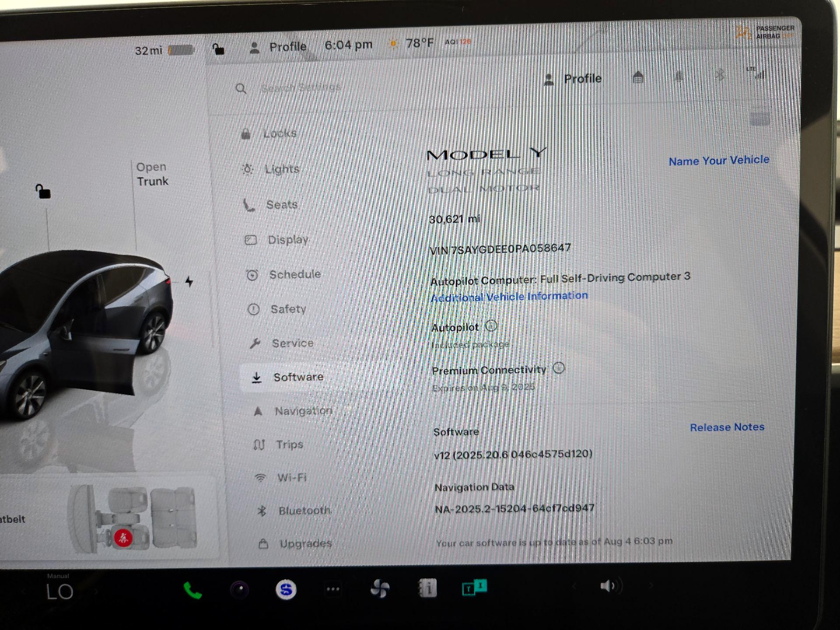Open the all apps three-dot menu

pos(333,589)
